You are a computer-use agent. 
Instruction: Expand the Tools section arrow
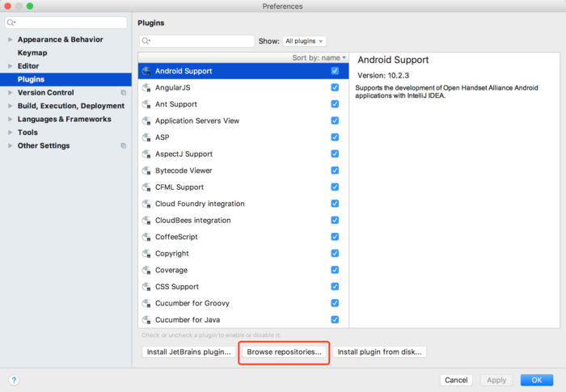coord(10,133)
